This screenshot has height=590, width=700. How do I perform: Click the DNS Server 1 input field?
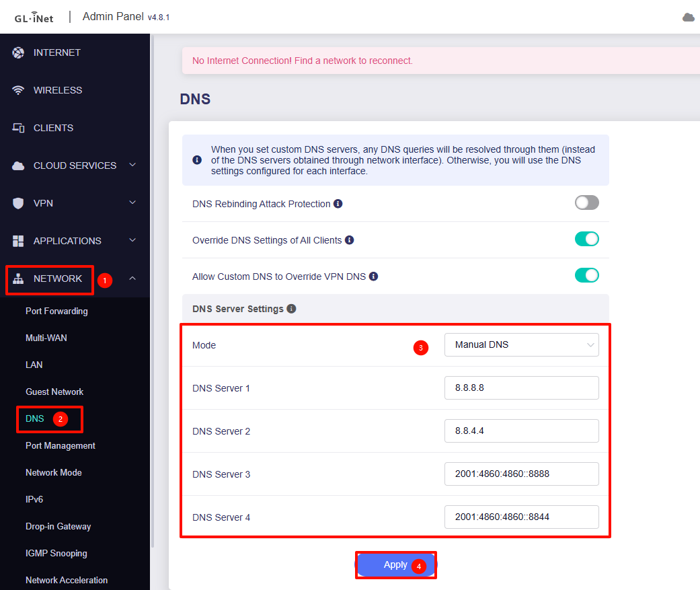click(x=521, y=388)
